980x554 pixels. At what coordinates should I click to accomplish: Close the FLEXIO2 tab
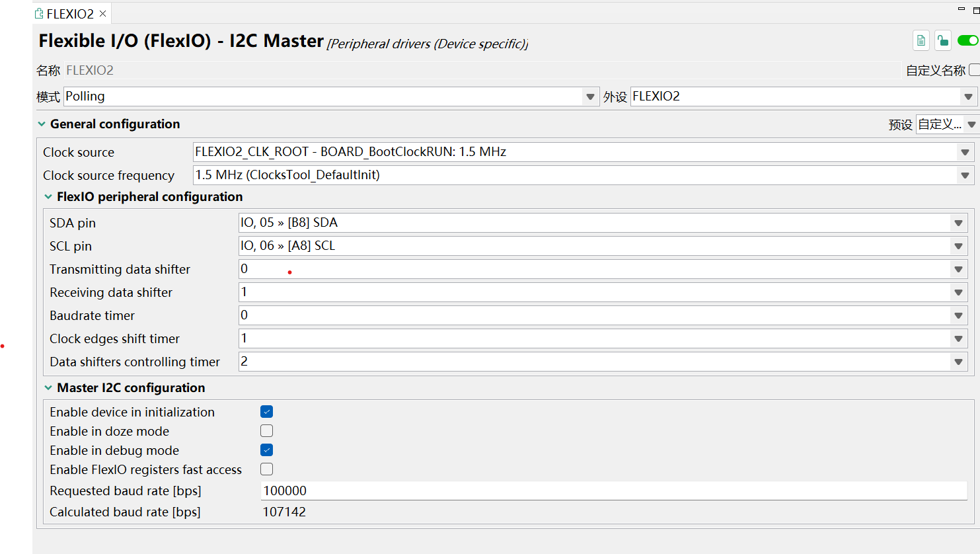click(103, 13)
